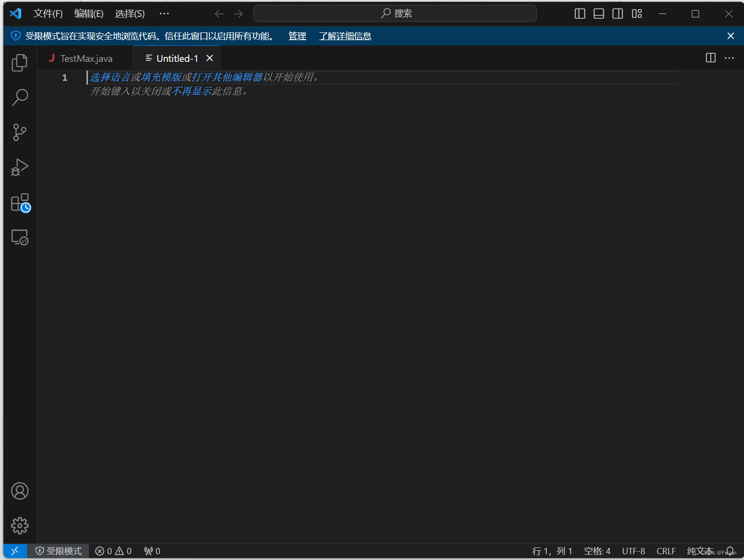Screen dimensions: 744x560
Task: Switch to the TestMax.java tab
Action: pos(85,58)
